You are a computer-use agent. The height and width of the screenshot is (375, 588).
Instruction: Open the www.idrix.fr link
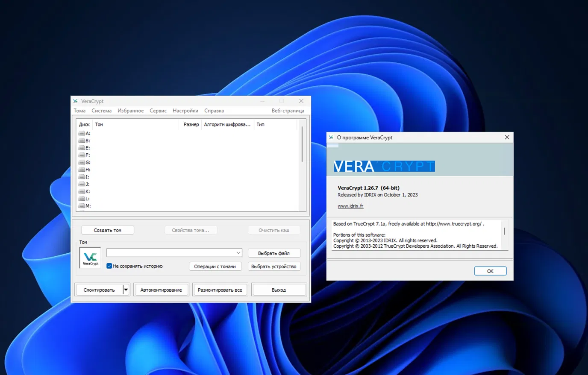[x=350, y=206]
